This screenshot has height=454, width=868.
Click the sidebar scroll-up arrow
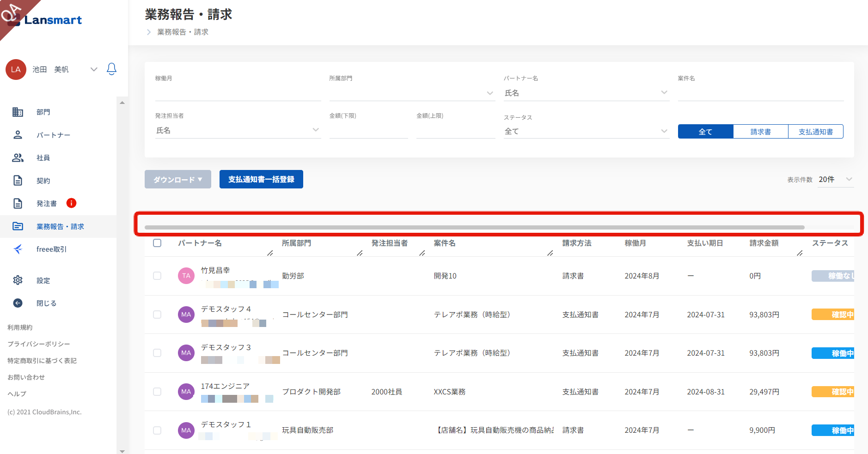pos(122,103)
